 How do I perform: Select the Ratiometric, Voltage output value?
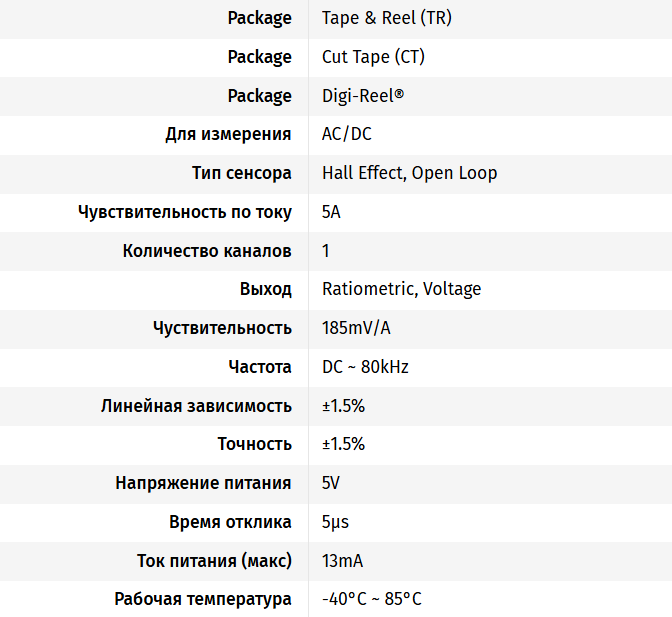tap(401, 289)
